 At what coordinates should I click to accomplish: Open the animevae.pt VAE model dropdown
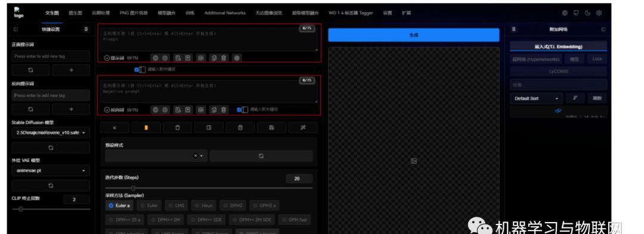[x=51, y=170]
